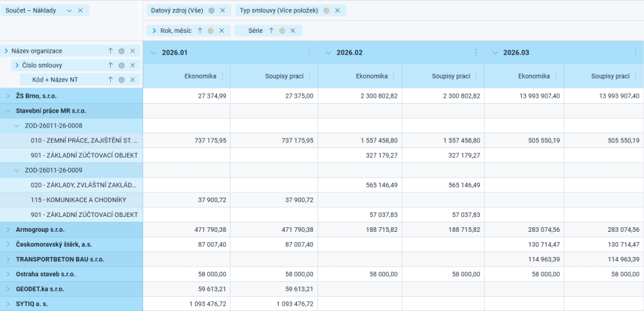This screenshot has width=644, height=311.
Task: Open gear settings for Název organizace field
Action: point(122,51)
